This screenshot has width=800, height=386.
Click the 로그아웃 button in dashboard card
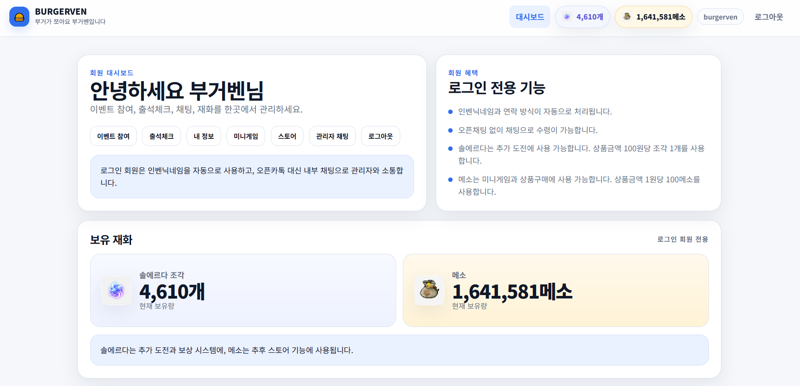[x=381, y=136]
